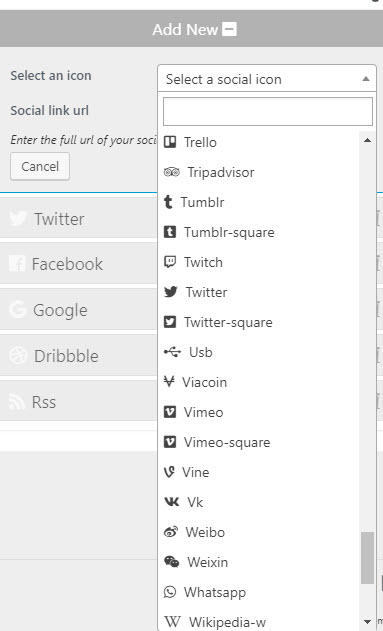This screenshot has height=631, width=383.
Task: Choose Tripadvisor option text
Action: [221, 172]
